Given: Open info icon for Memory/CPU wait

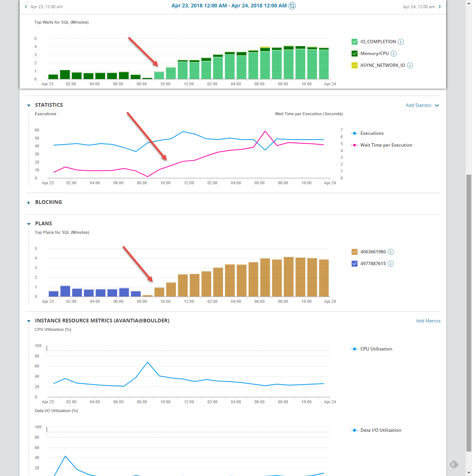Looking at the screenshot, I should click(x=394, y=54).
